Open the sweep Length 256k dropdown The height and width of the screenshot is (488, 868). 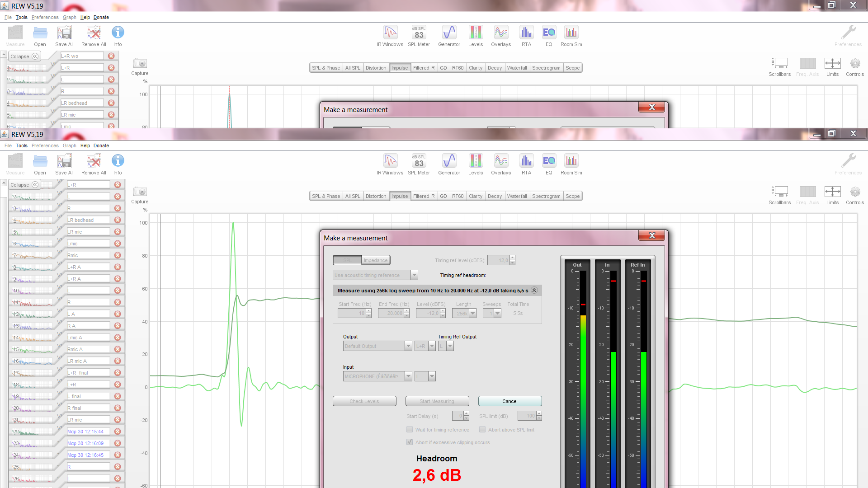(x=473, y=313)
